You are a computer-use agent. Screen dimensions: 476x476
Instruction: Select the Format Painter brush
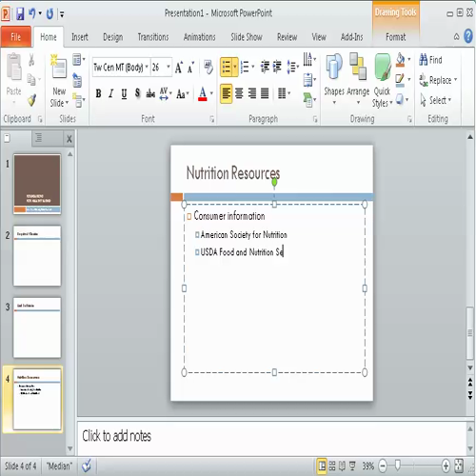(31, 100)
